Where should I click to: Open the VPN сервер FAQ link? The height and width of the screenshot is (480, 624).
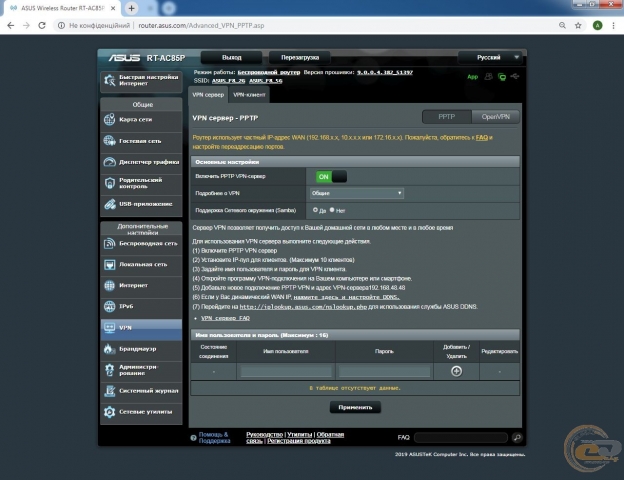coord(225,318)
